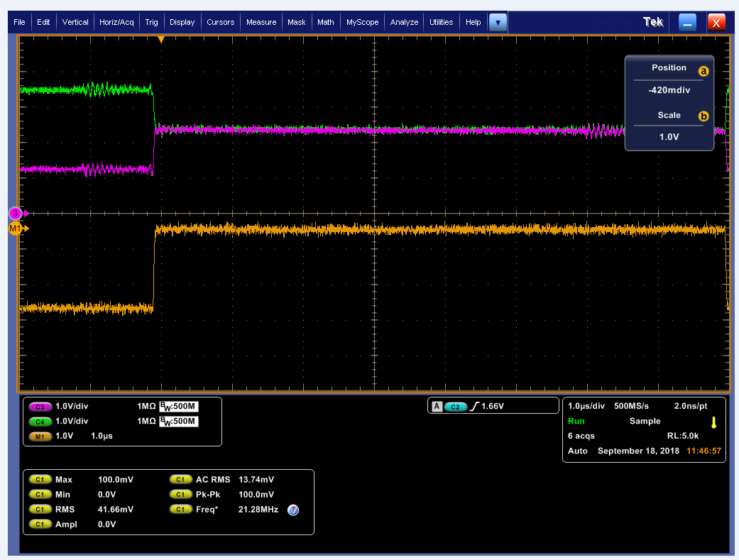Open the Measure menu

261,22
